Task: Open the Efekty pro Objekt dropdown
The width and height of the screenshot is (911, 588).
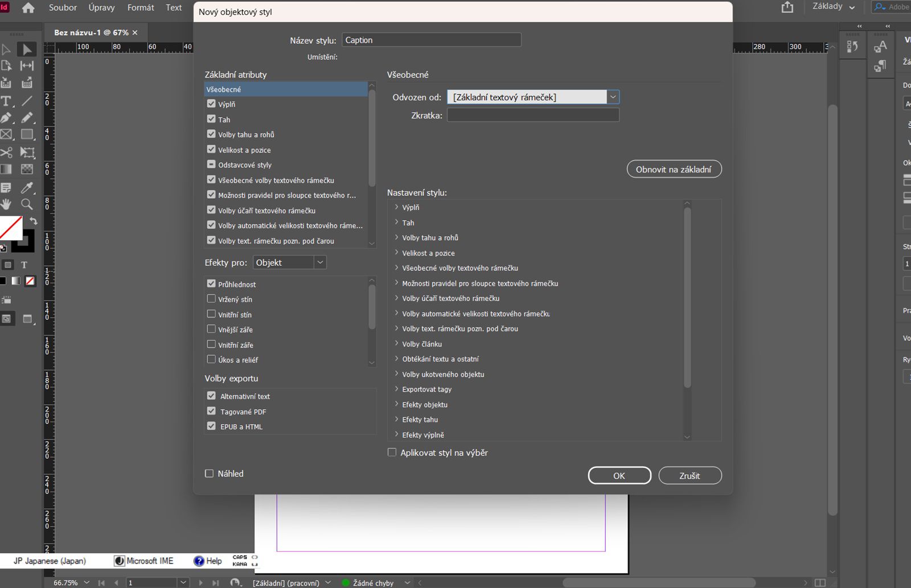Action: click(290, 262)
